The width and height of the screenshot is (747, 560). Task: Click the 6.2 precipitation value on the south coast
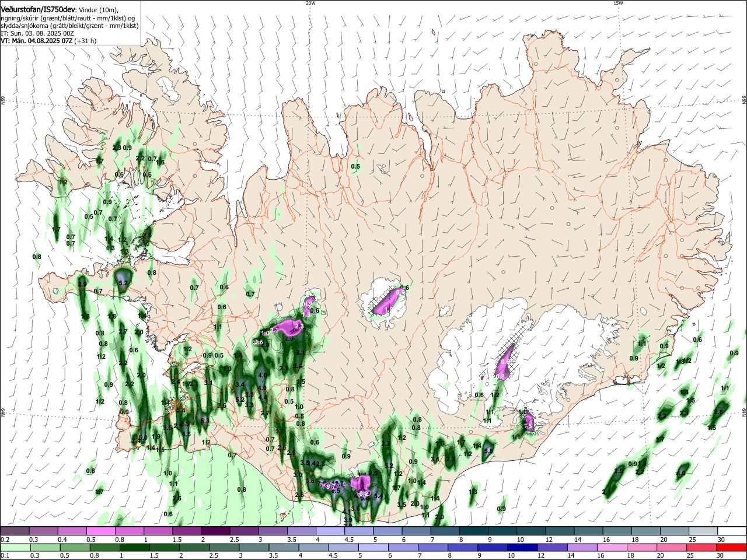(x=363, y=494)
